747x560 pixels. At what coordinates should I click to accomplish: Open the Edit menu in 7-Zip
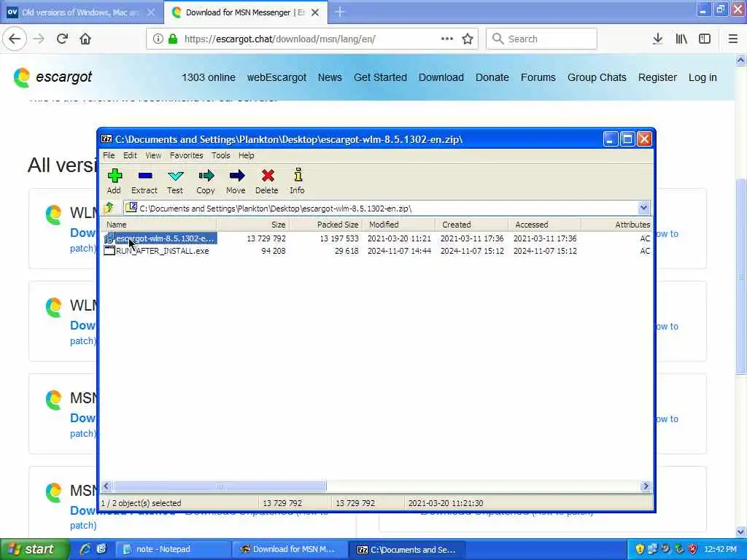coord(130,155)
